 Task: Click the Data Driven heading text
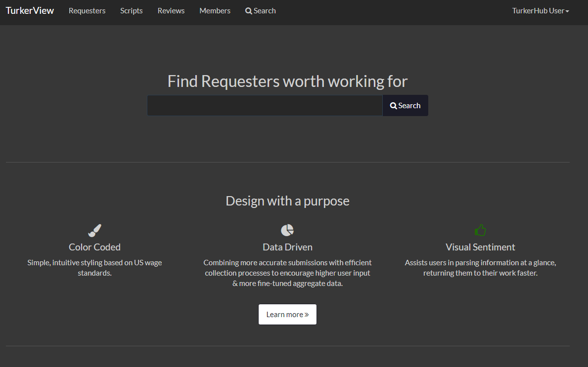[x=287, y=247]
